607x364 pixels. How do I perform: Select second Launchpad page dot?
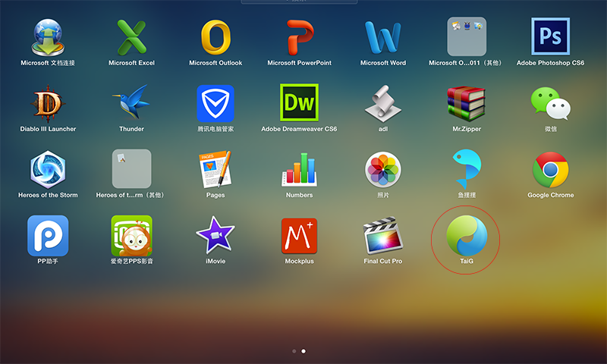303,351
